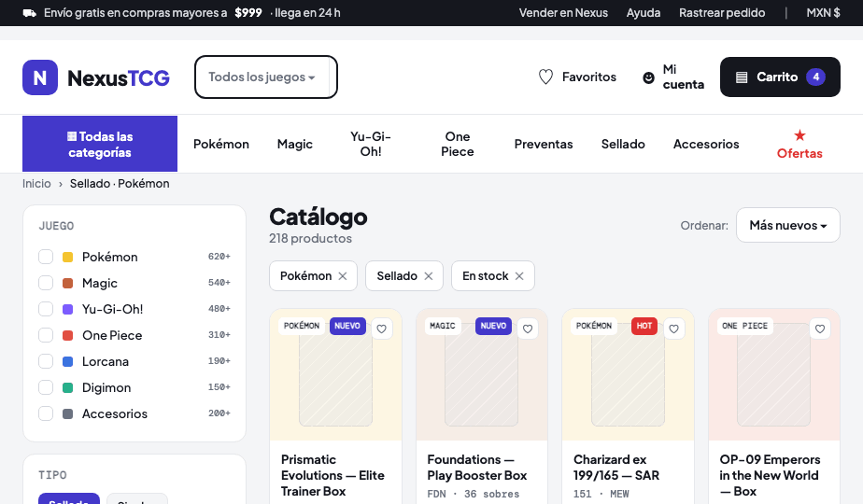Check the Yu-Gi-Oh! game filter checkbox

tap(46, 309)
